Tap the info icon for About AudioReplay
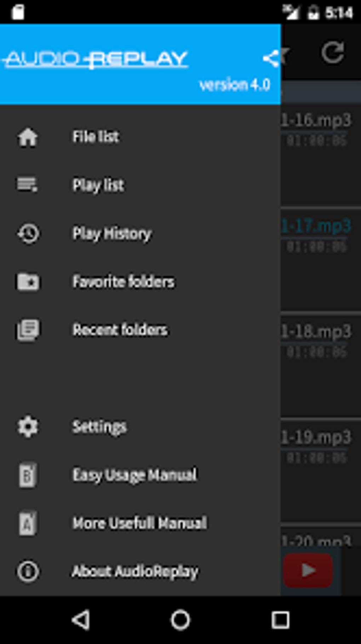Image resolution: width=361 pixels, height=644 pixels. tap(28, 571)
